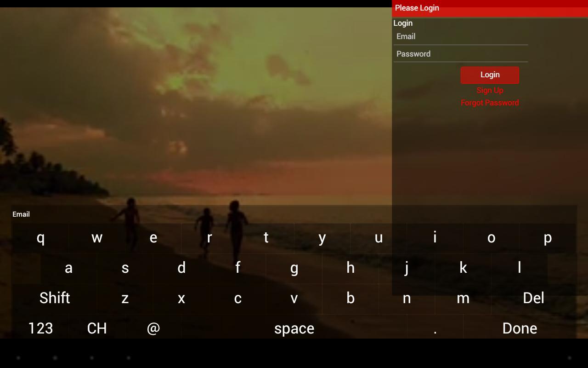Tap the v key on the keyboard
This screenshot has height=368, width=588.
pyautogui.click(x=294, y=298)
